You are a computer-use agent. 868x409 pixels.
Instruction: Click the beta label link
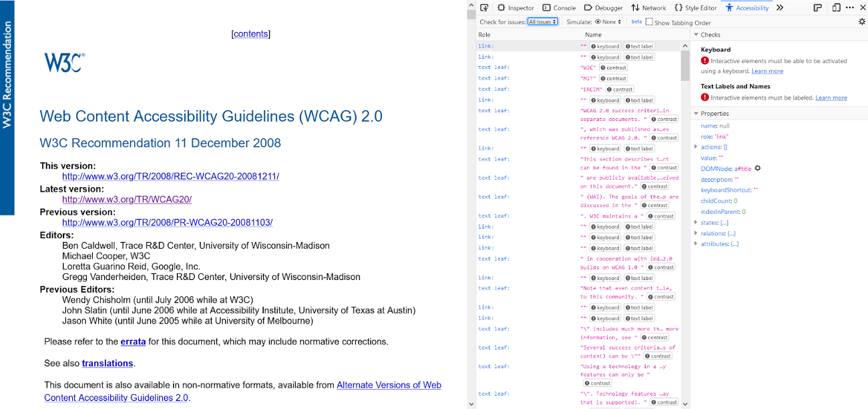coord(636,22)
